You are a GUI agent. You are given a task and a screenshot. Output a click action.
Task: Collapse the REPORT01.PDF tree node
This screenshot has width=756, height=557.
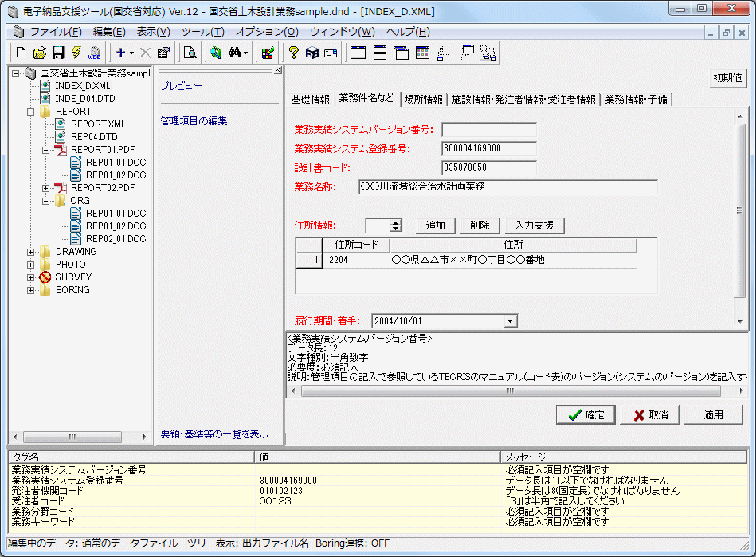[x=45, y=150]
